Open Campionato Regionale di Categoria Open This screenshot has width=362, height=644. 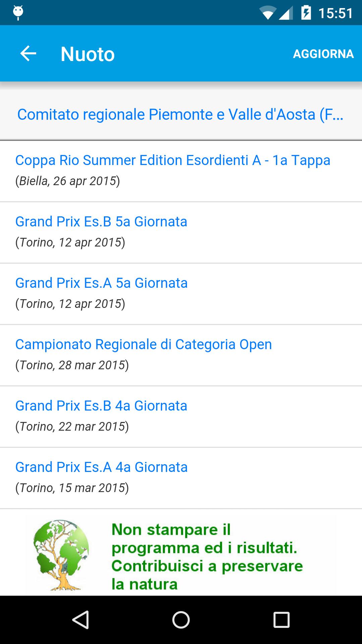[143, 344]
